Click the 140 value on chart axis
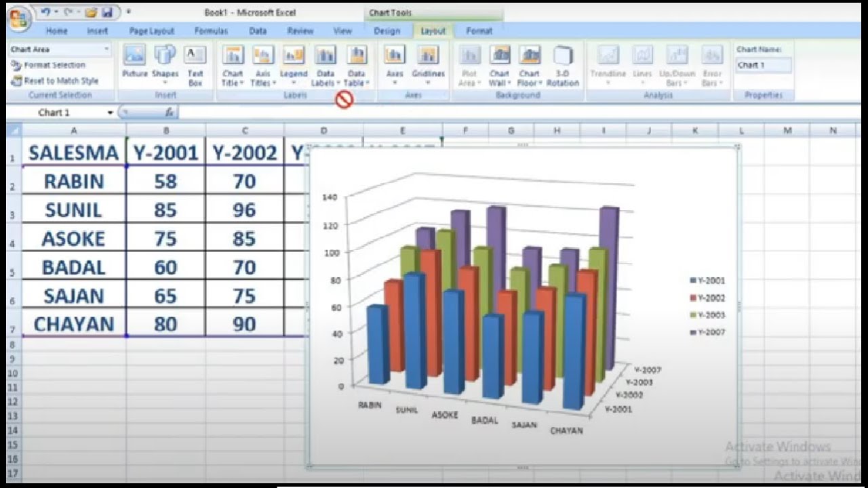 click(330, 197)
